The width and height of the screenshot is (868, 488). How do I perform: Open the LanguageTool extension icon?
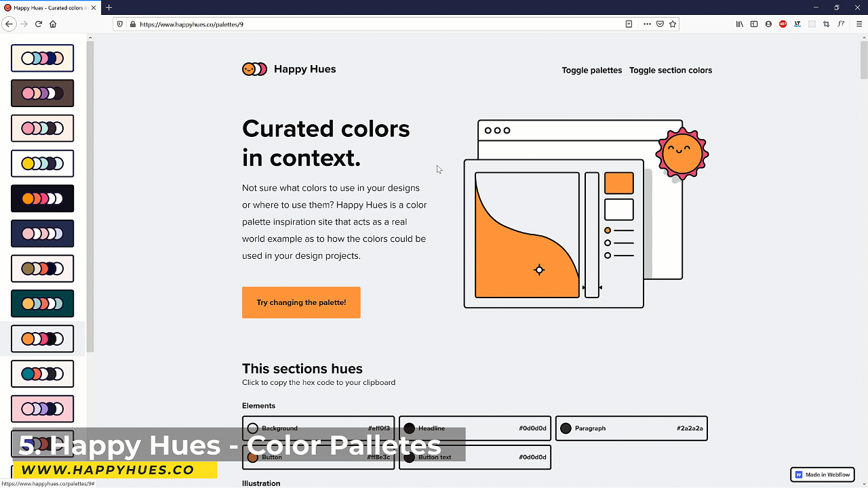pos(797,24)
